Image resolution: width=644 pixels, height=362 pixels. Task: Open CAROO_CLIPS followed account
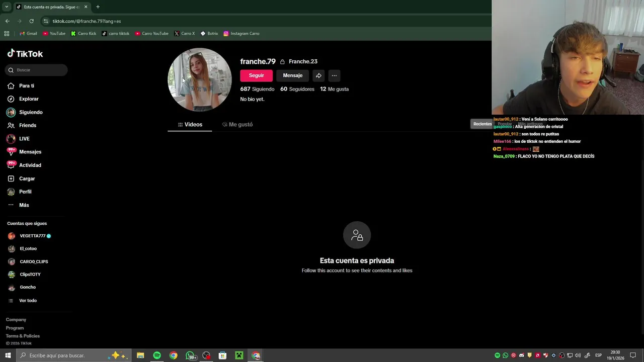point(28,261)
